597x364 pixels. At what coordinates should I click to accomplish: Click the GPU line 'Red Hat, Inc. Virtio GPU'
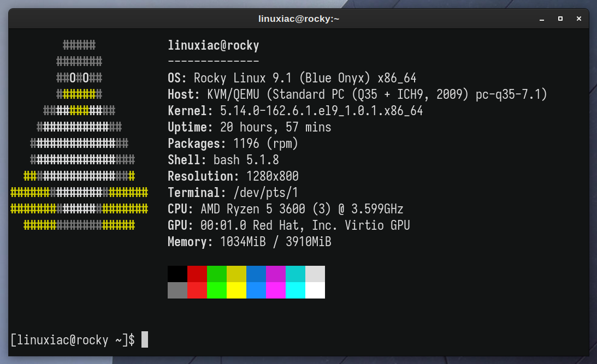click(x=331, y=225)
